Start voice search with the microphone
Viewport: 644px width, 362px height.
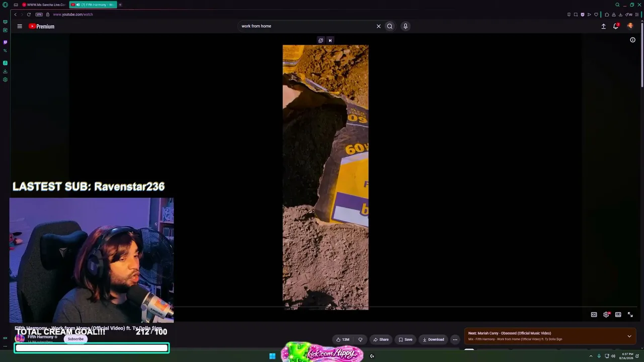406,26
